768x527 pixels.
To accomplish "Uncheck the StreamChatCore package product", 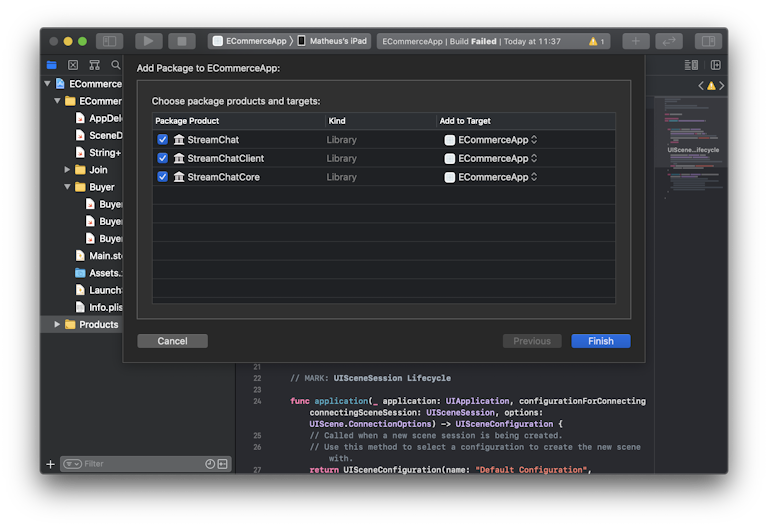I will tap(163, 177).
